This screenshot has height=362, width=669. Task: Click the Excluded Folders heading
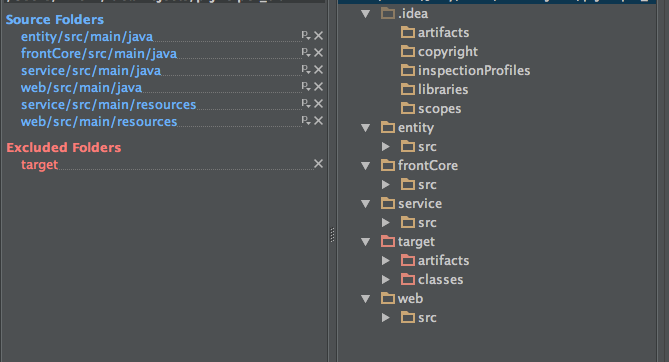point(64,148)
